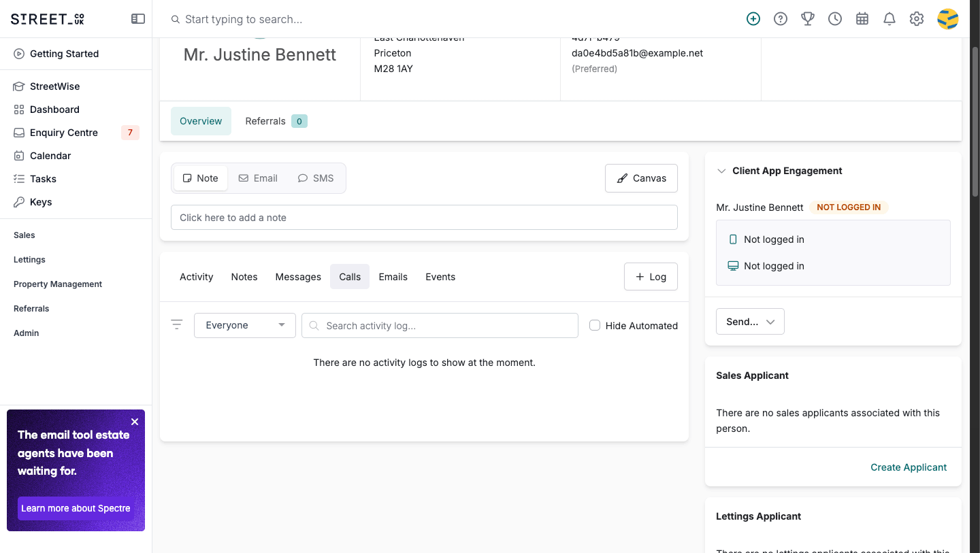The height and width of the screenshot is (553, 980).
Task: Open the settings gear icon
Action: coord(917,19)
